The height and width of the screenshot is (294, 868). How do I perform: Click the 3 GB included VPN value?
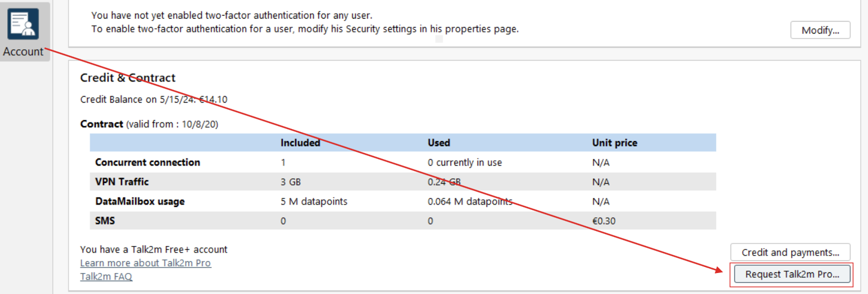click(x=291, y=182)
